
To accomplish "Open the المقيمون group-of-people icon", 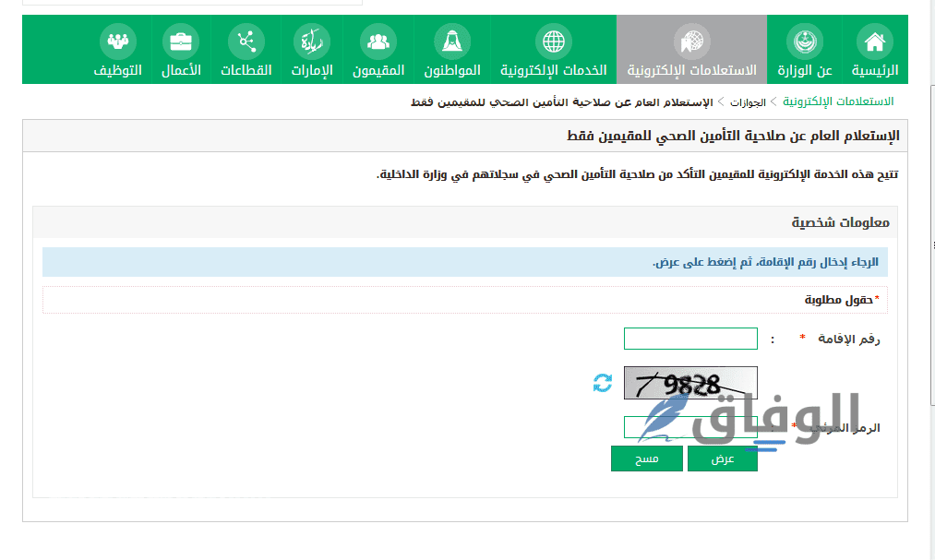I will click(378, 42).
